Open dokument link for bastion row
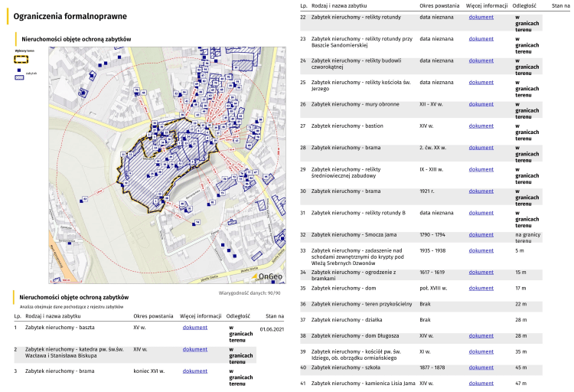 click(x=481, y=126)
